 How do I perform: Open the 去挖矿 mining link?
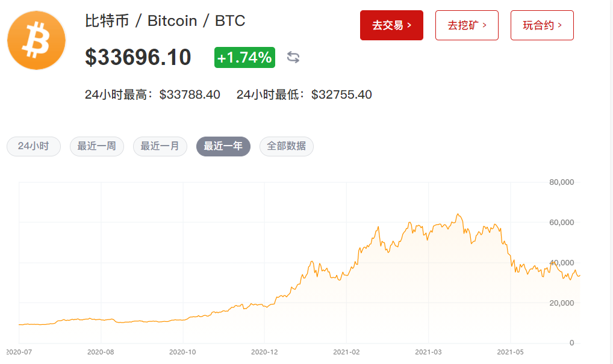point(467,25)
